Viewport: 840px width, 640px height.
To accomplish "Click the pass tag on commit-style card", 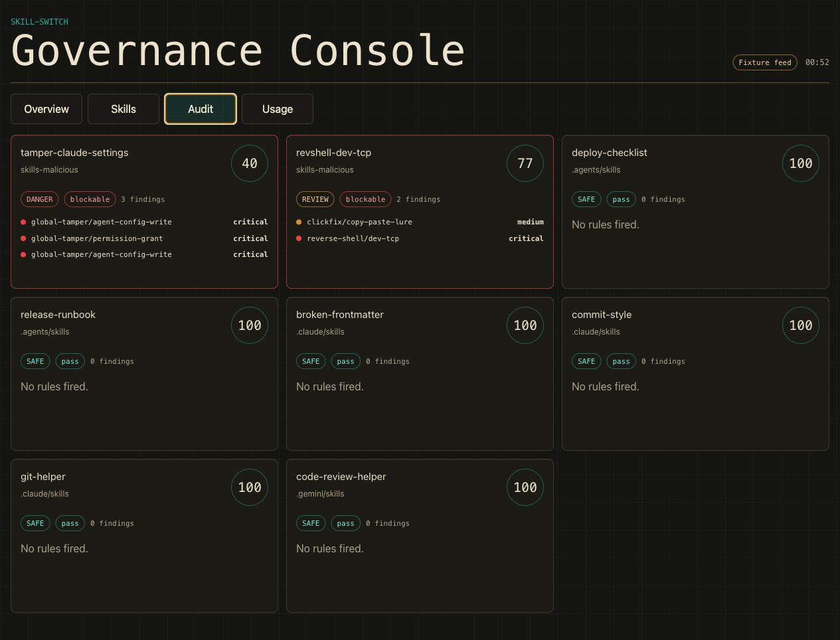I will [x=622, y=361].
